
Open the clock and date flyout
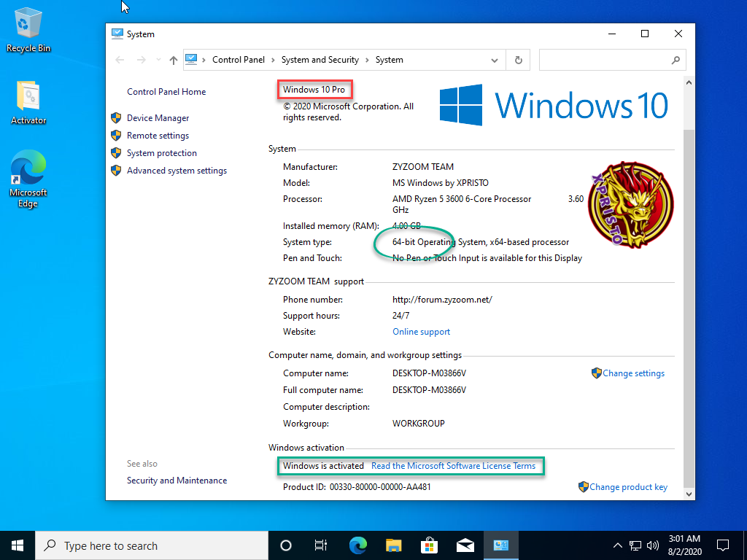(684, 545)
